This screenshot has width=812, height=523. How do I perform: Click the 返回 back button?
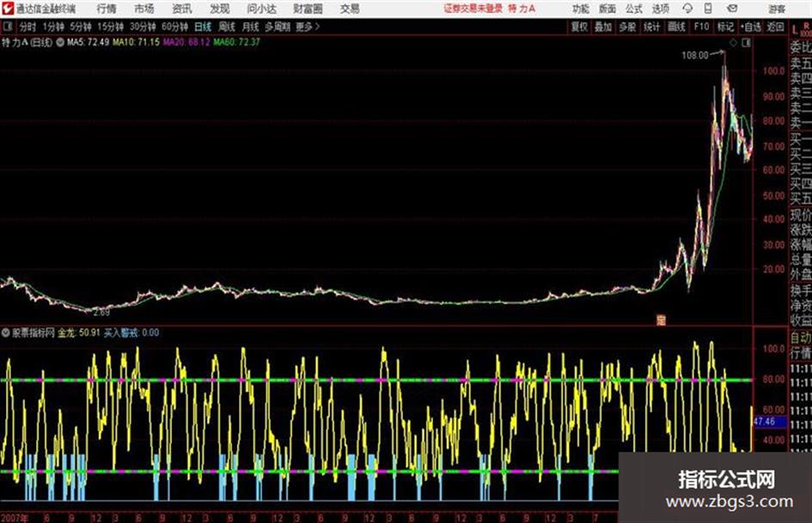[x=775, y=27]
